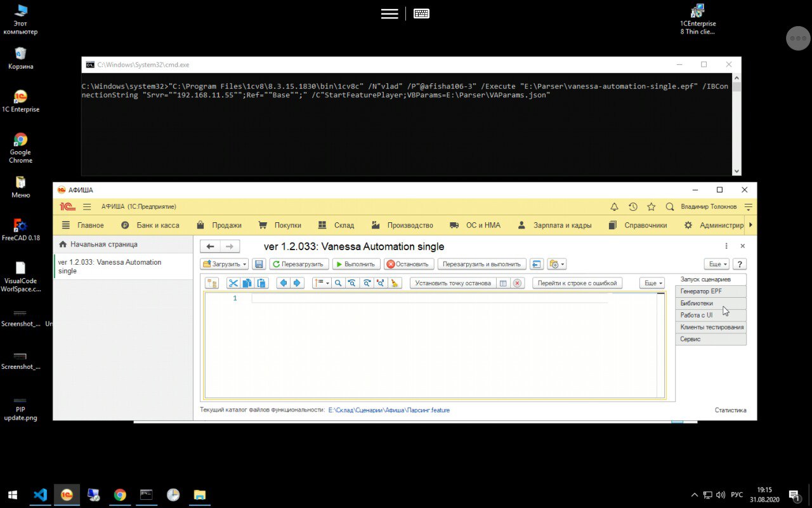
Task: Click the back navigation arrow
Action: coord(211,246)
